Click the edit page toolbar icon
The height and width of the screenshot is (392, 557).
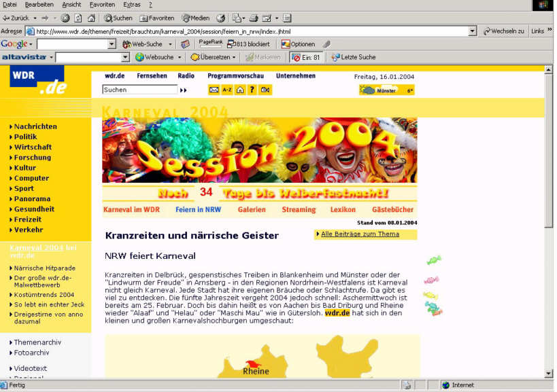click(267, 18)
